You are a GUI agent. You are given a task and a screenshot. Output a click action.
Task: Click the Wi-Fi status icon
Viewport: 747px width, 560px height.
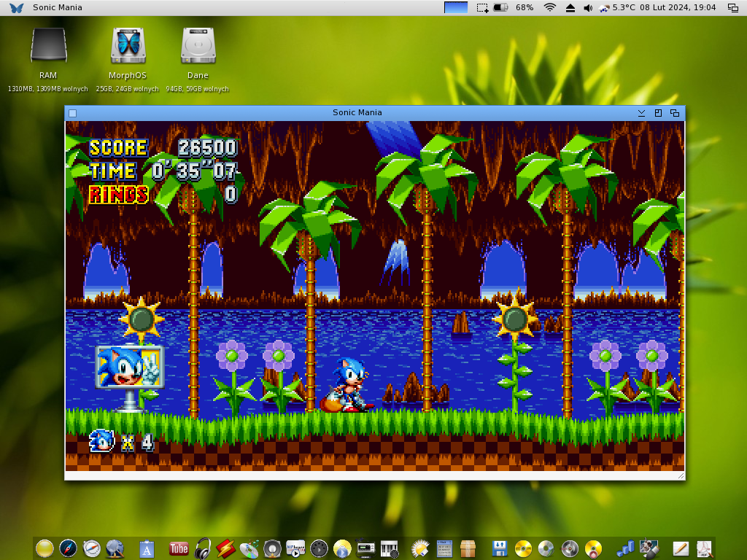550,7
